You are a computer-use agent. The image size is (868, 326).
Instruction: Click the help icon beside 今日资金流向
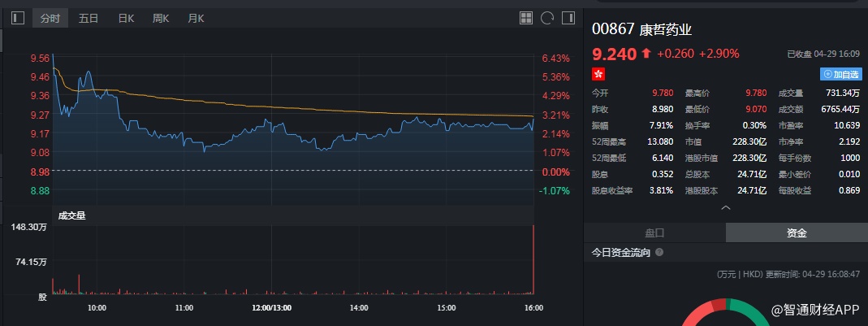(x=659, y=253)
